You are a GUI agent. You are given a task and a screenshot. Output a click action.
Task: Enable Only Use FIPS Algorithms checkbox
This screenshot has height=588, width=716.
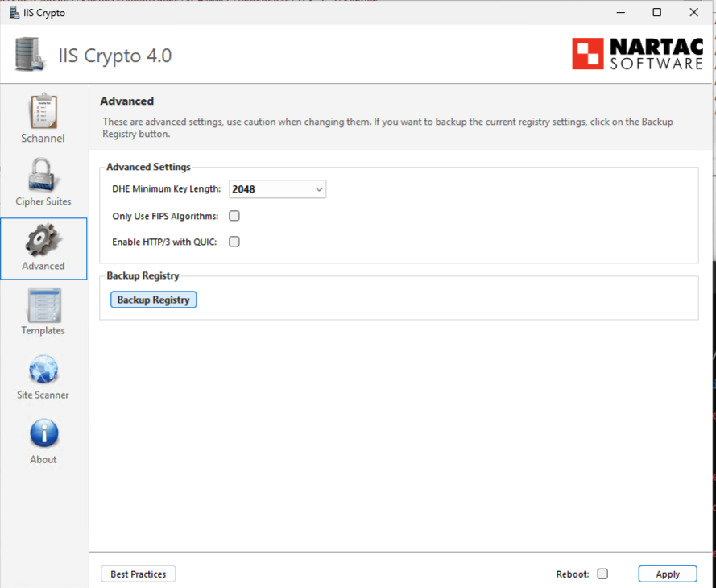234,216
